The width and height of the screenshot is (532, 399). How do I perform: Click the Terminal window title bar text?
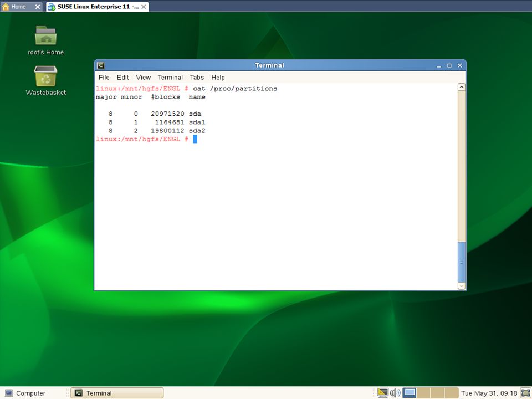[x=269, y=65]
